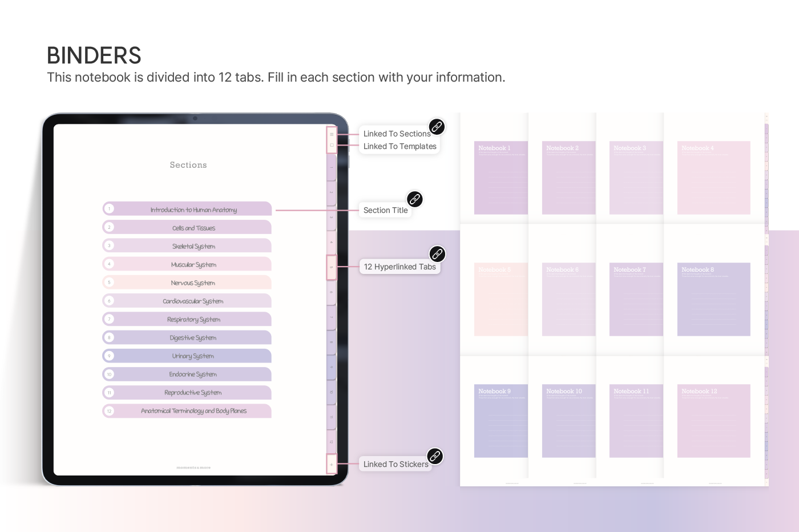The width and height of the screenshot is (799, 532).
Task: Select the Notebook 8 cover thumbnail
Action: coord(713,299)
